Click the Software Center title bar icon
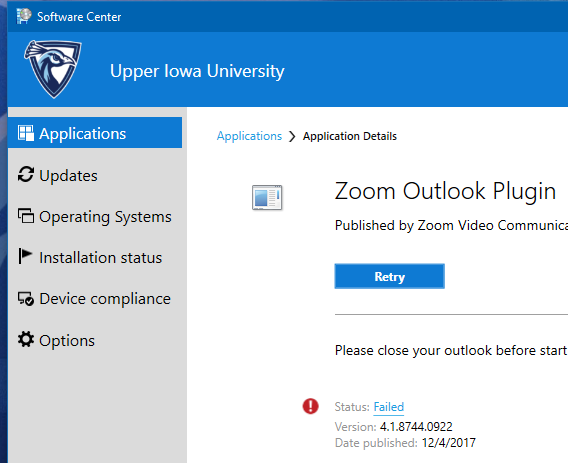 point(24,16)
